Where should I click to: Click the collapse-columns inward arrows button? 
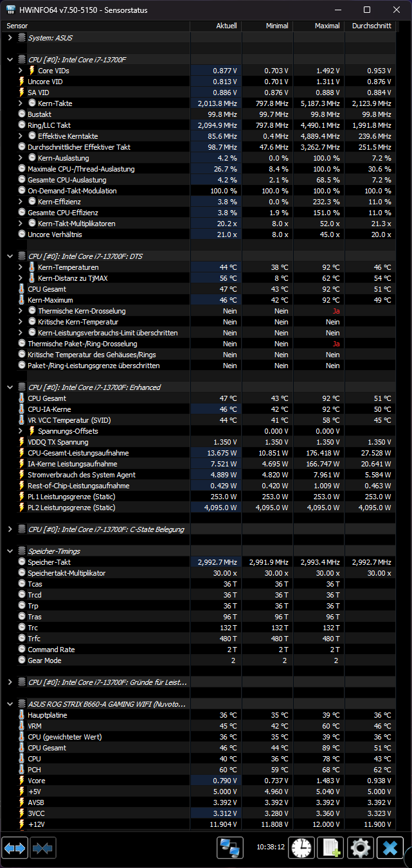point(43,848)
